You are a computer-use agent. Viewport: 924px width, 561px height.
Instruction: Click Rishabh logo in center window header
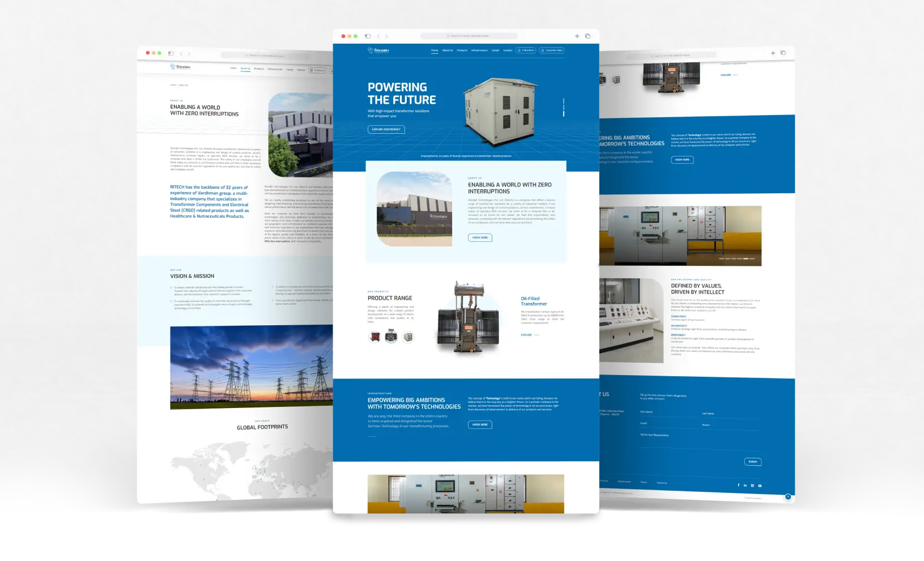(378, 50)
